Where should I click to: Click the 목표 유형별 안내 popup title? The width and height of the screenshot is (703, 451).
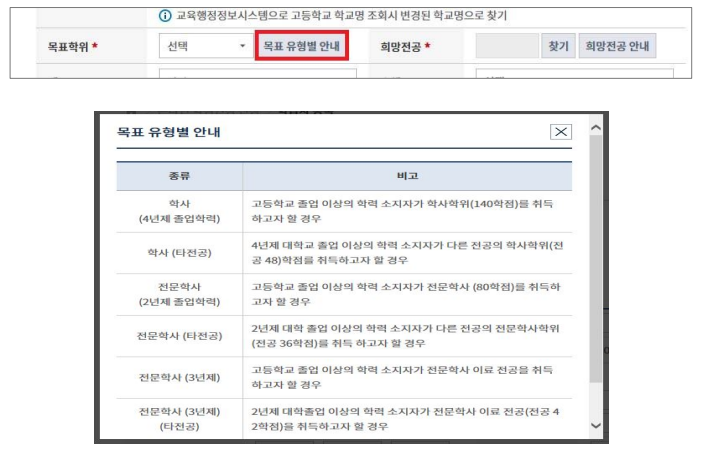[169, 132]
